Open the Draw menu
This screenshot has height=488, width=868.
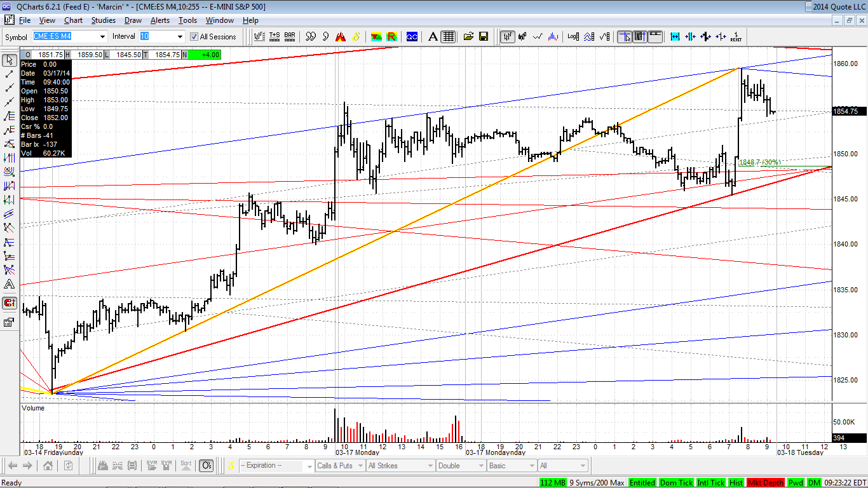point(133,20)
